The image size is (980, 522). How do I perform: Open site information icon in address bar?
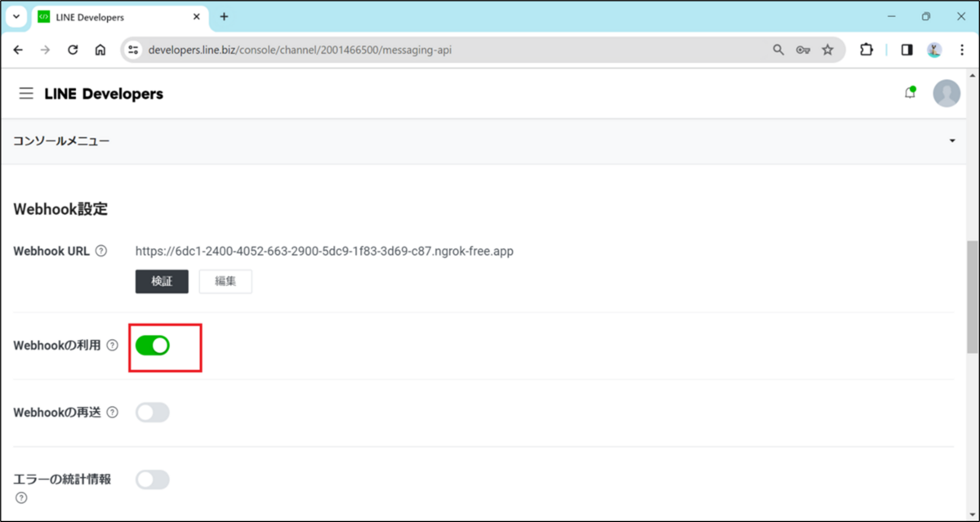click(x=135, y=50)
